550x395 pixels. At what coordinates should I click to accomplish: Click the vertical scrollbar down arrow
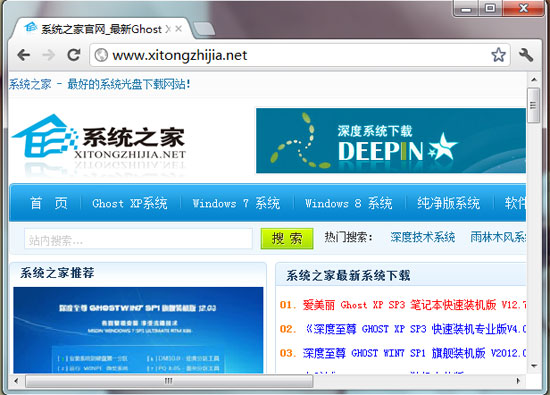point(534,366)
